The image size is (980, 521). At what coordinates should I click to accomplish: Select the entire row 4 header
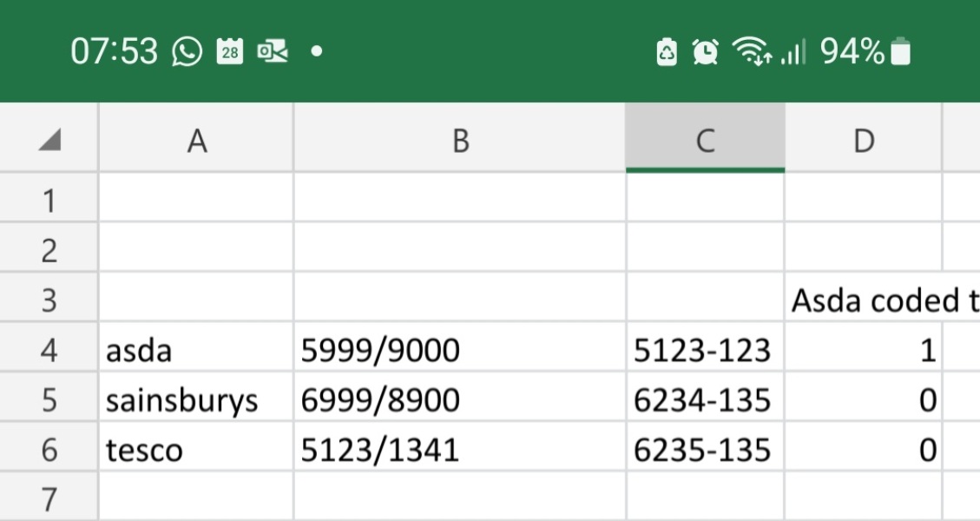click(x=48, y=350)
